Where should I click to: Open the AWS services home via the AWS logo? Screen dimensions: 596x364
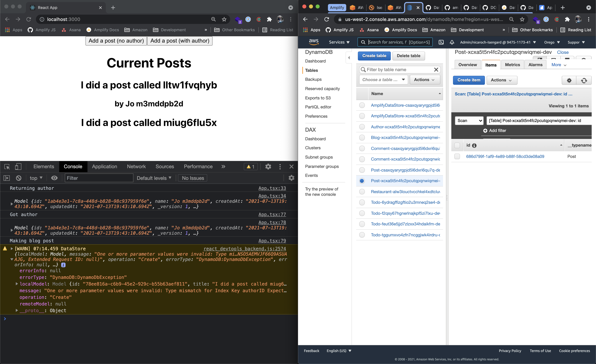tap(314, 42)
